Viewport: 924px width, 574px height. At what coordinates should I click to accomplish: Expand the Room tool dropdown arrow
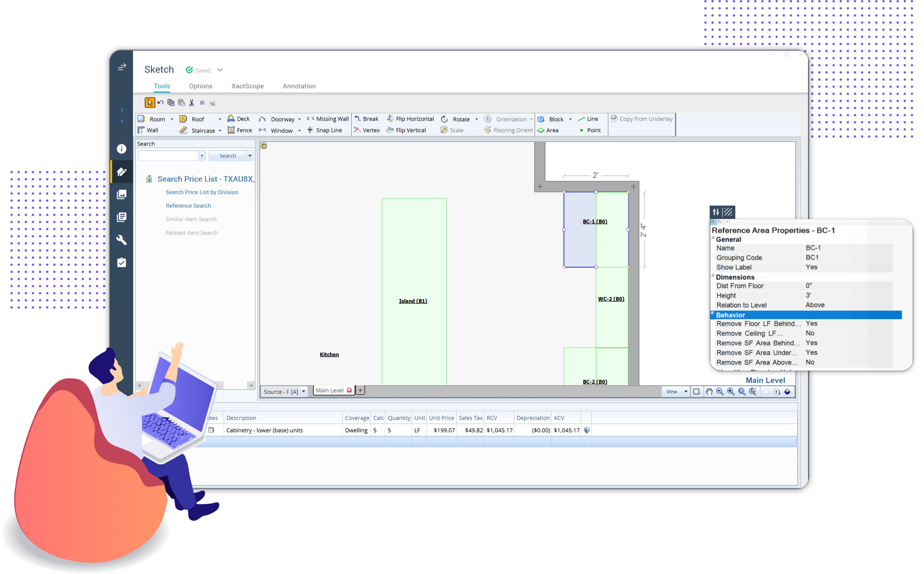tap(172, 119)
